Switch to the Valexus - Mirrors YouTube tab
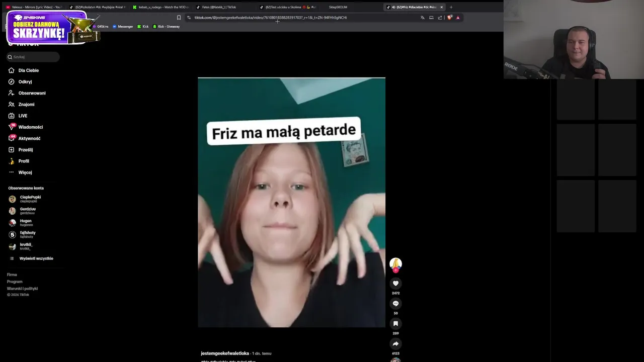This screenshot has width=644, height=362. 33,7
